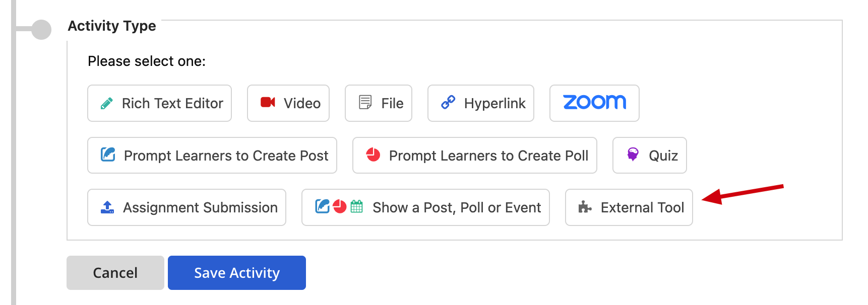The image size is (868, 305).
Task: Cancel the activity creation
Action: pos(115,273)
